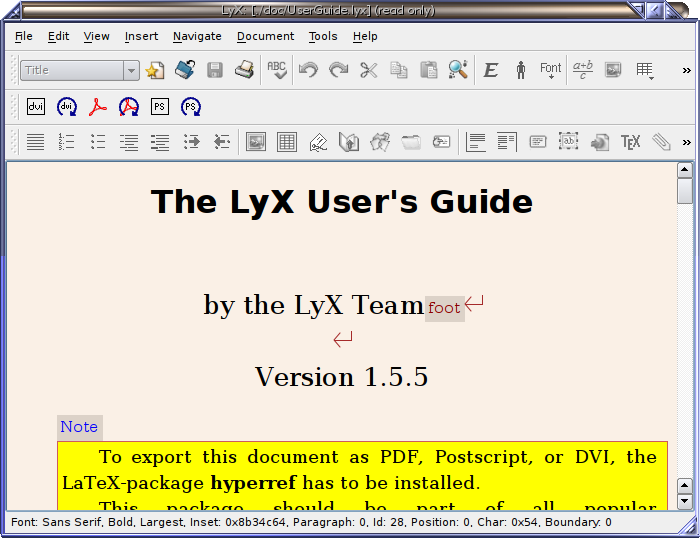Viewport: 700px width, 538px height.
Task: Include file paperclip icon
Action: 661,142
